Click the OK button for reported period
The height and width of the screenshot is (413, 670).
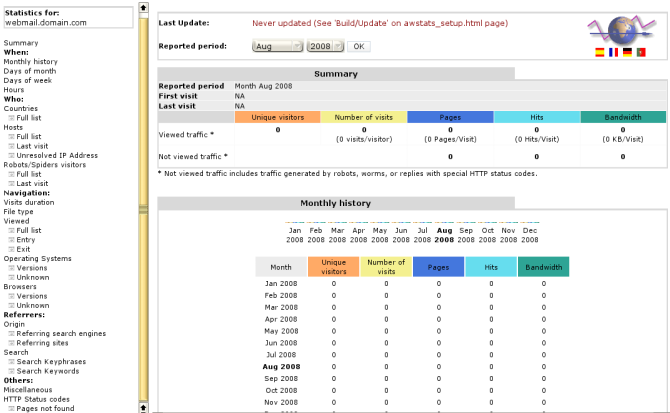[x=359, y=46]
